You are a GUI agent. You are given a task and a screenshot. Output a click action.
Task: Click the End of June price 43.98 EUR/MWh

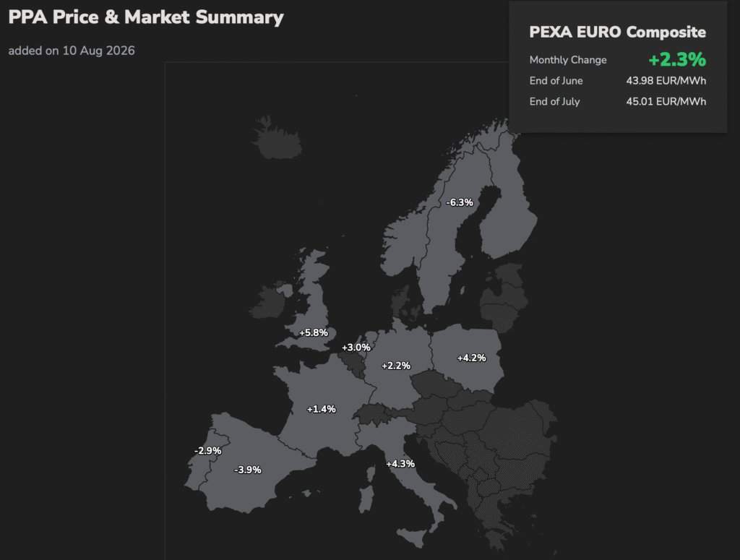pos(666,81)
